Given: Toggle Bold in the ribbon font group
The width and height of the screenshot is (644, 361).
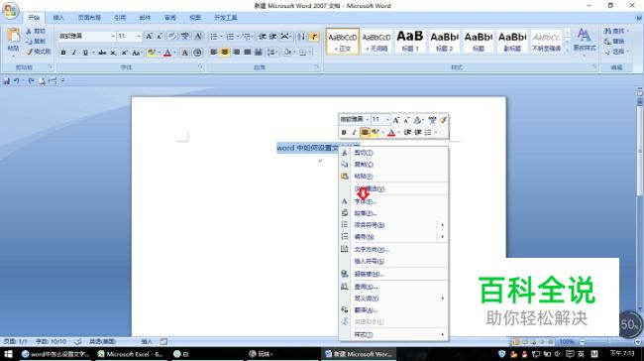Looking at the screenshot, I should (63, 53).
